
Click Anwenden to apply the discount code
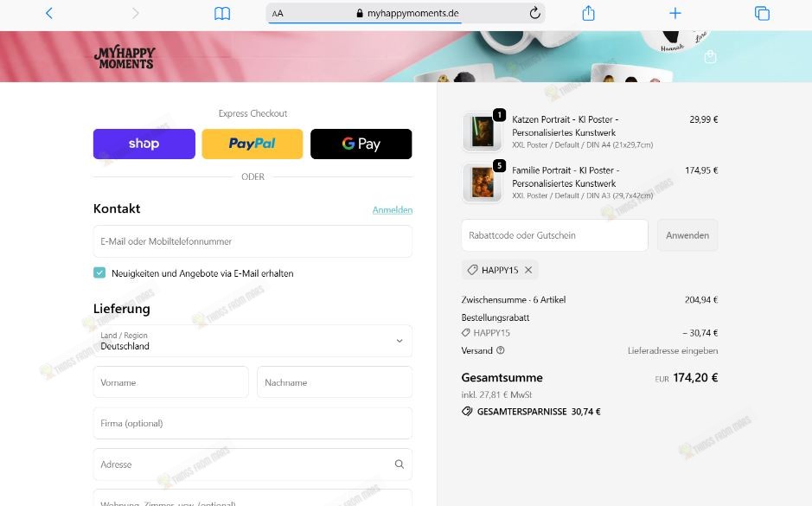pyautogui.click(x=687, y=234)
